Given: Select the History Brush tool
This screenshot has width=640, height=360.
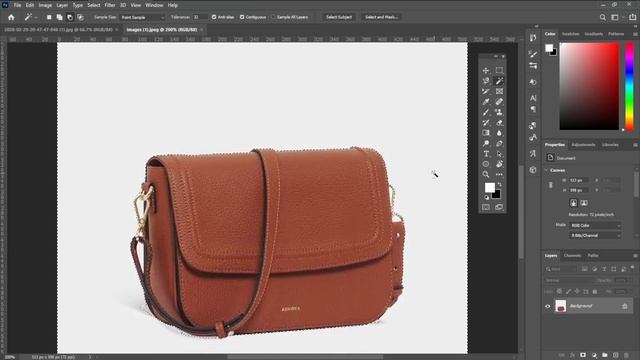Looking at the screenshot, I should [486, 122].
